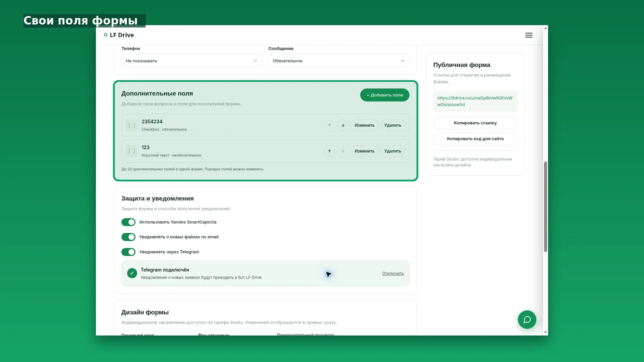Click the field name 2354234

point(152,122)
